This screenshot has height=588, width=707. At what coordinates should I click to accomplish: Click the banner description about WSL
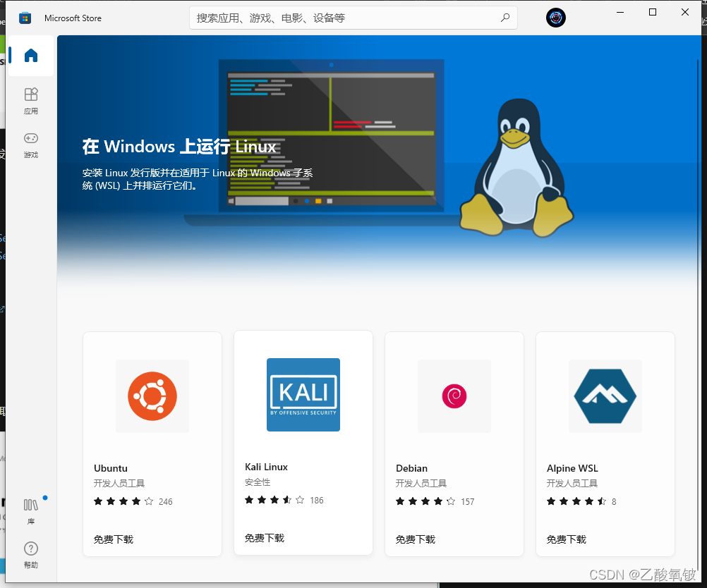(198, 179)
